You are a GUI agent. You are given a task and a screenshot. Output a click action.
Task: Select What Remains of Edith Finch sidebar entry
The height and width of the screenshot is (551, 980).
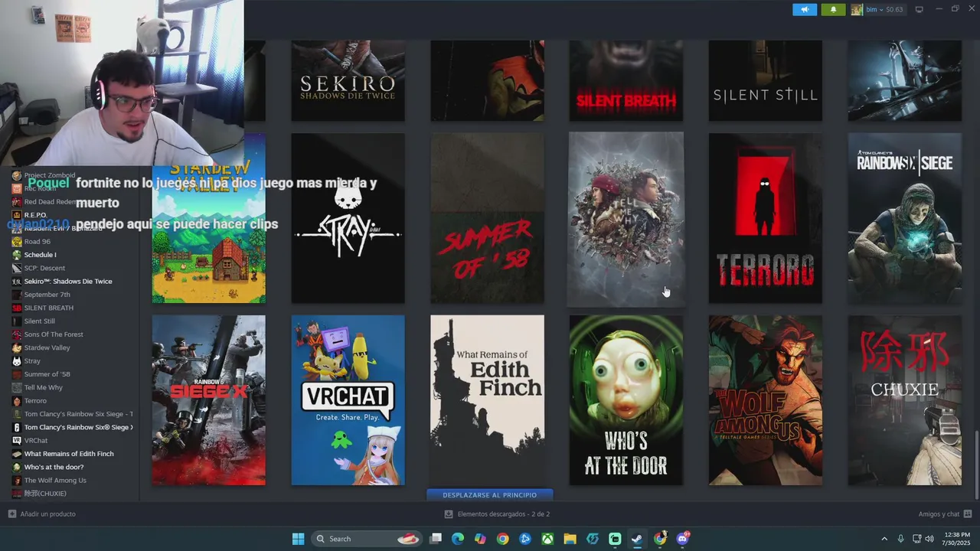tap(69, 454)
